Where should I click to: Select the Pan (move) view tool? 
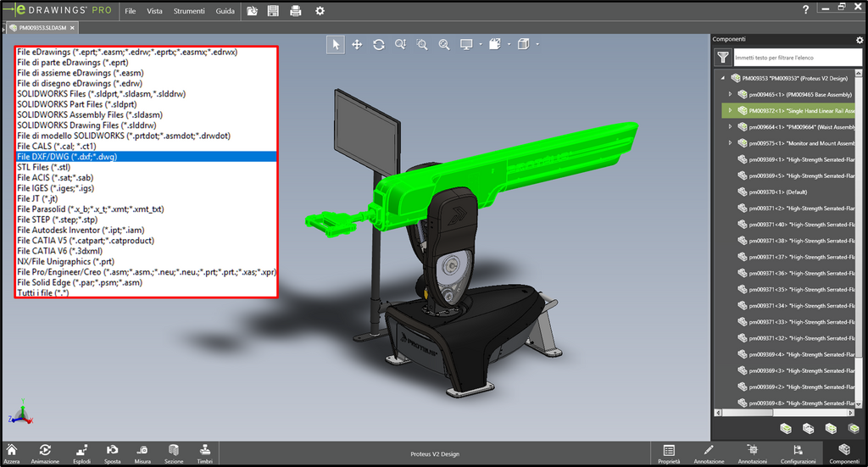pos(357,45)
